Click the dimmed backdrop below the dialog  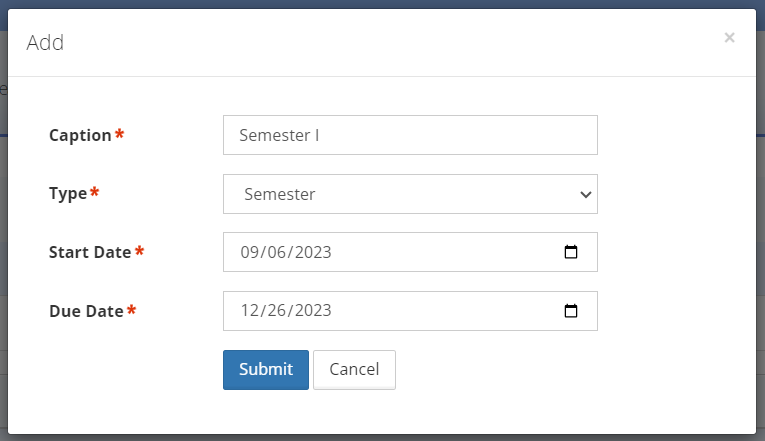pyautogui.click(x=382, y=438)
